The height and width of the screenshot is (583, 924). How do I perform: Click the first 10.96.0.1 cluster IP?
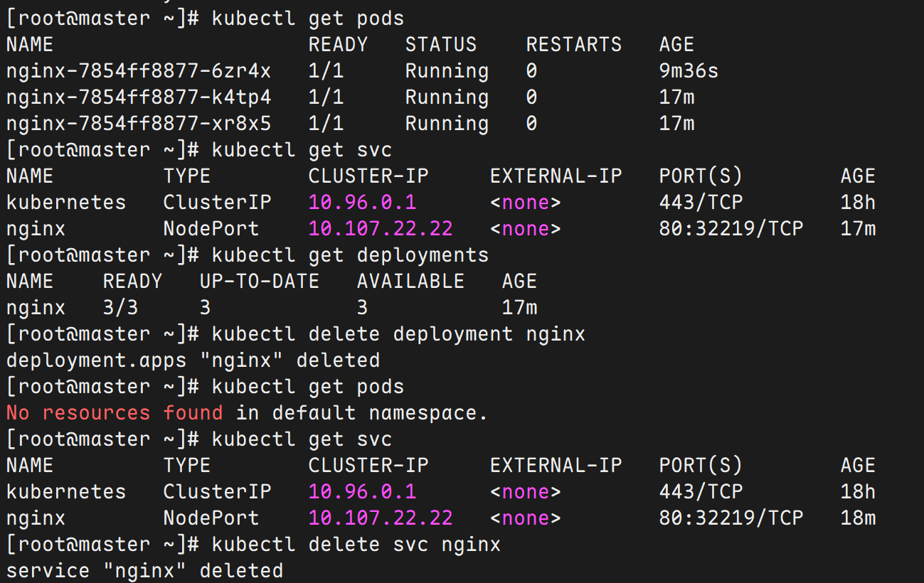click(x=362, y=203)
